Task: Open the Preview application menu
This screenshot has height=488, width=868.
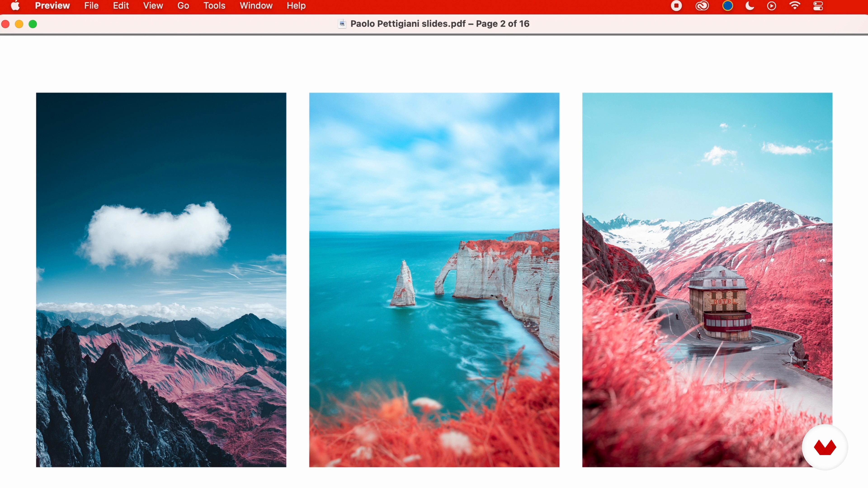Action: [52, 6]
